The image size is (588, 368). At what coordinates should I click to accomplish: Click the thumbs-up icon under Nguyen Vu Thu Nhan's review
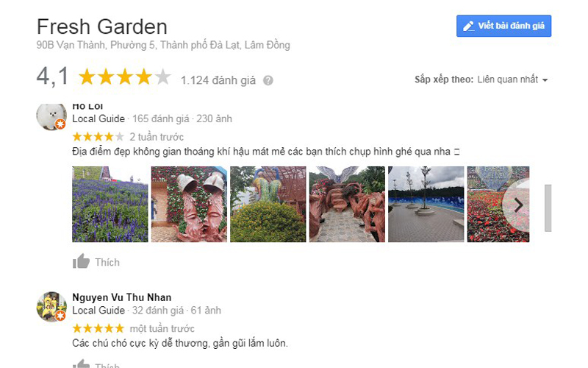click(81, 364)
